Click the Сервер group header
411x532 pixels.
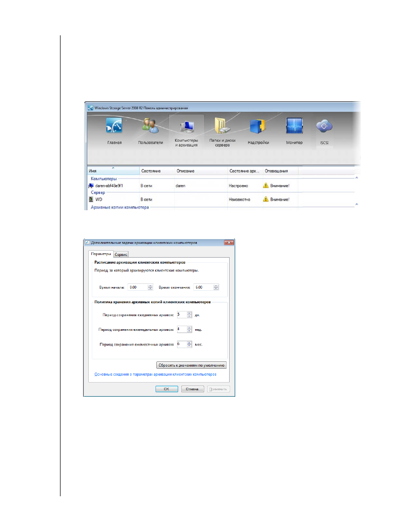pyautogui.click(x=98, y=193)
